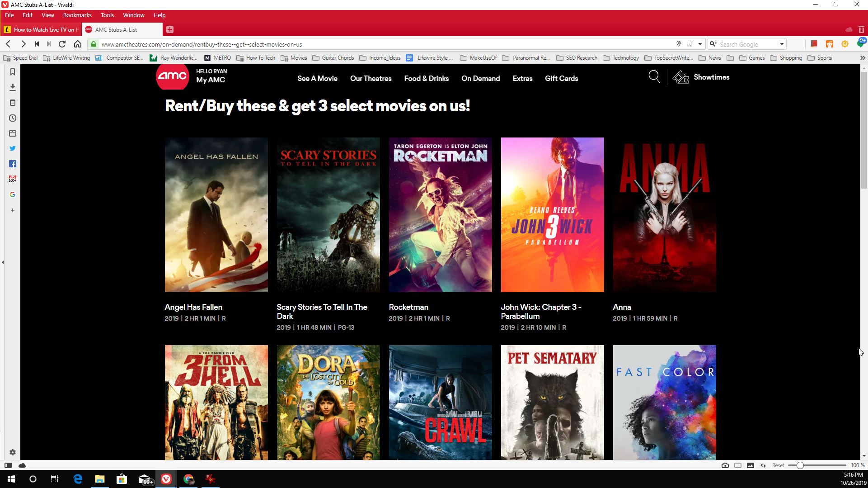The image size is (868, 488).
Task: Open the Bookmarks menu
Action: pyautogui.click(x=77, y=15)
